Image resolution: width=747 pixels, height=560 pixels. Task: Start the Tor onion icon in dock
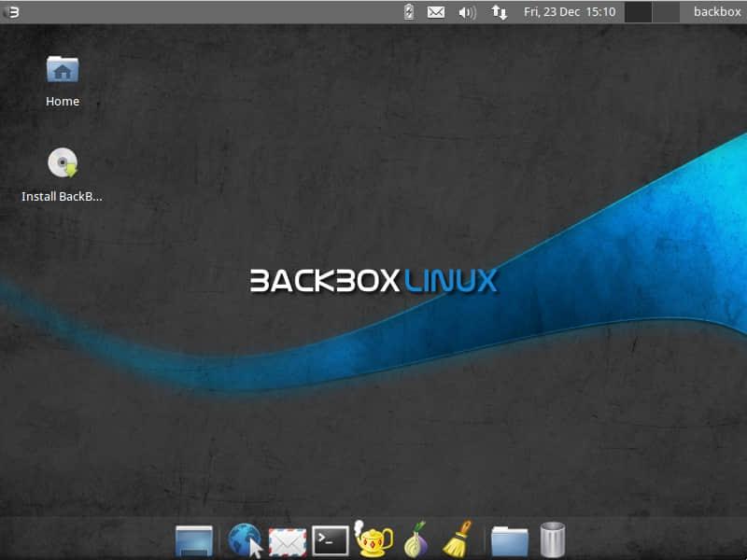414,540
